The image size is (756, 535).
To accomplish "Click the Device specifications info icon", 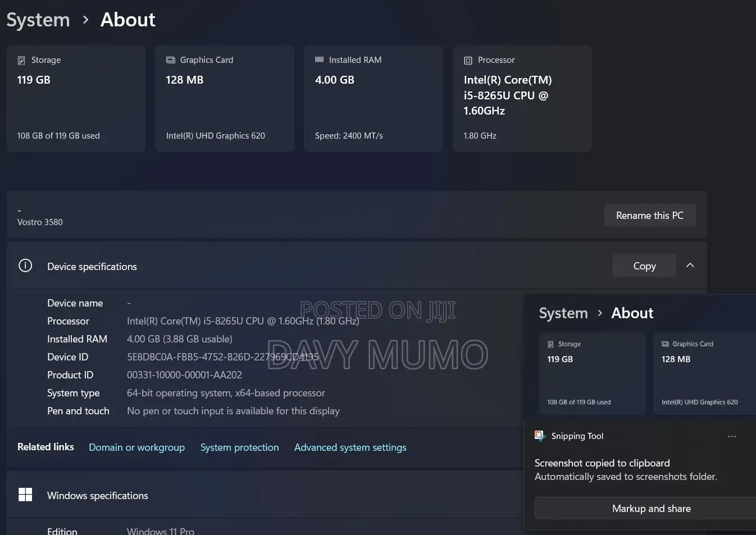I will tap(25, 266).
